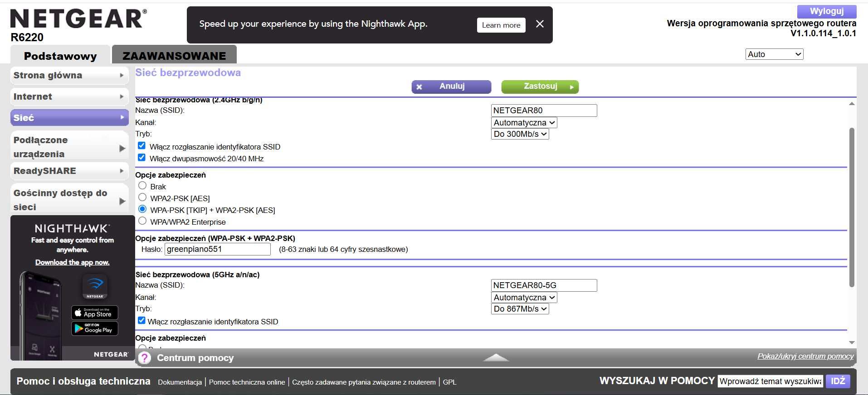The height and width of the screenshot is (395, 868).
Task: Open Pomoc techniczna online link
Action: pyautogui.click(x=247, y=382)
